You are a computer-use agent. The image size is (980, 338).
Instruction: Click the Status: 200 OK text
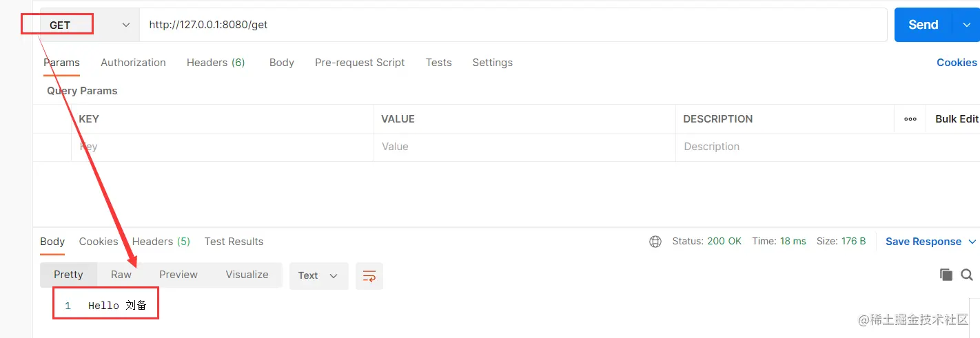coord(707,242)
